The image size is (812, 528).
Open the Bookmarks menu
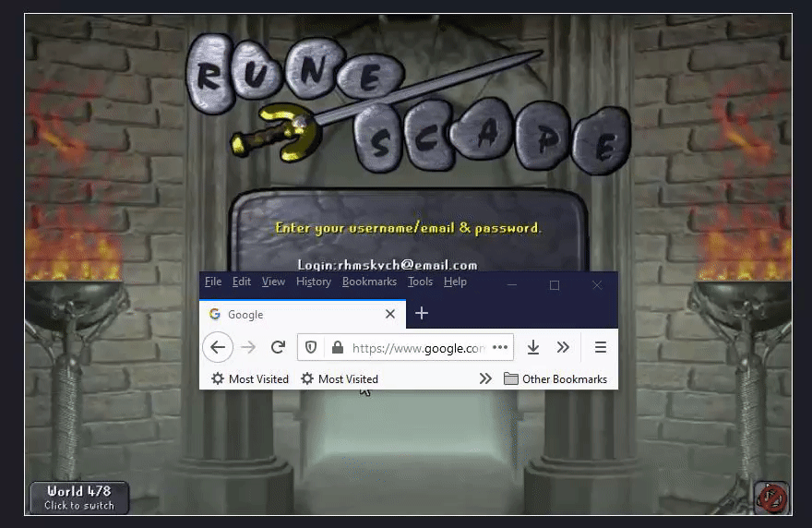369,282
